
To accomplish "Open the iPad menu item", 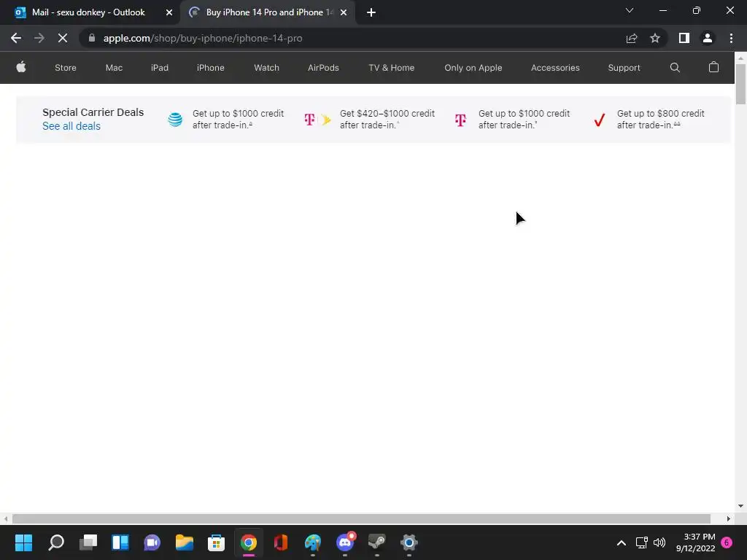I will tap(160, 68).
